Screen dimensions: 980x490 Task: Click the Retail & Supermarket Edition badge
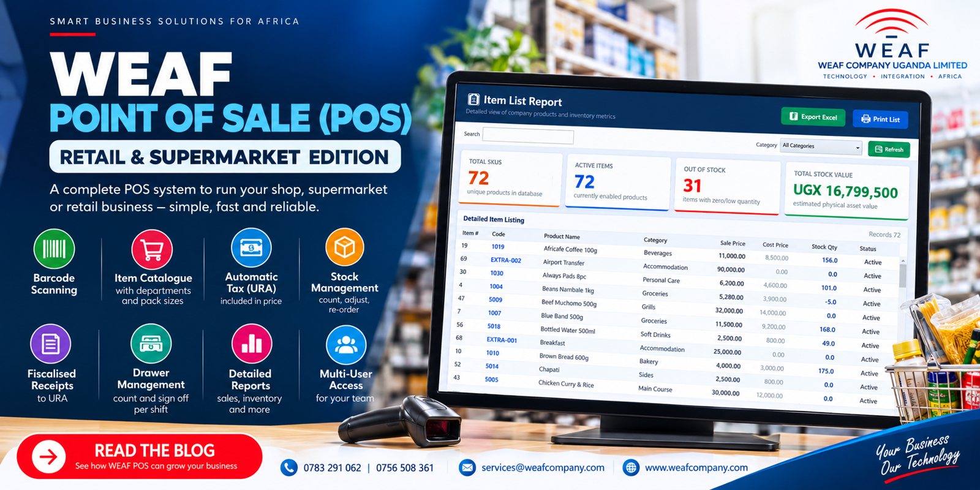click(x=225, y=157)
